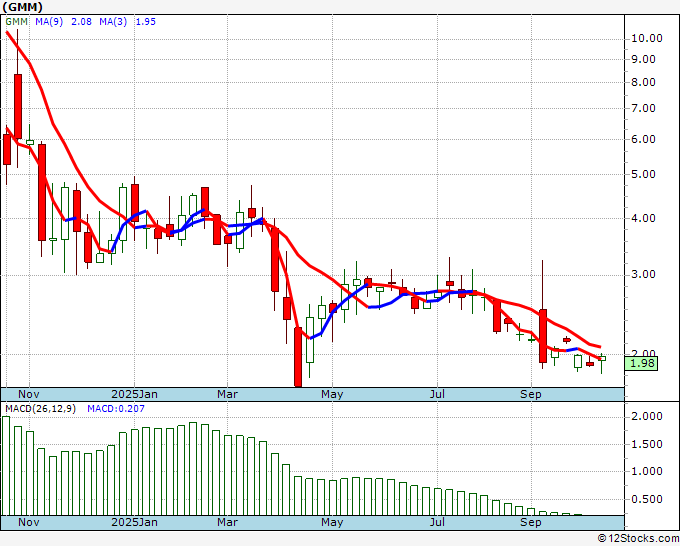Click the long red April candle at chart bottom
Image resolution: width=680 pixels, height=546 pixels.
point(298,357)
